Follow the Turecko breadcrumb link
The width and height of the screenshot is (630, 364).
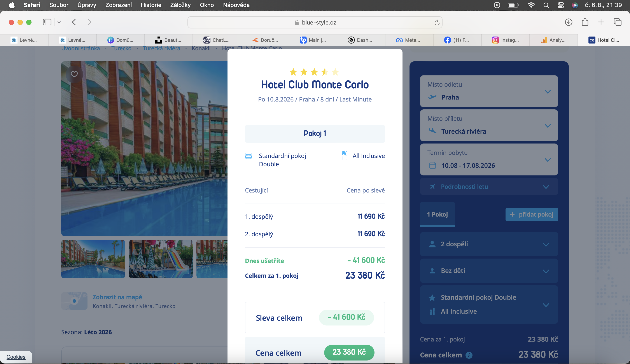tap(121, 48)
